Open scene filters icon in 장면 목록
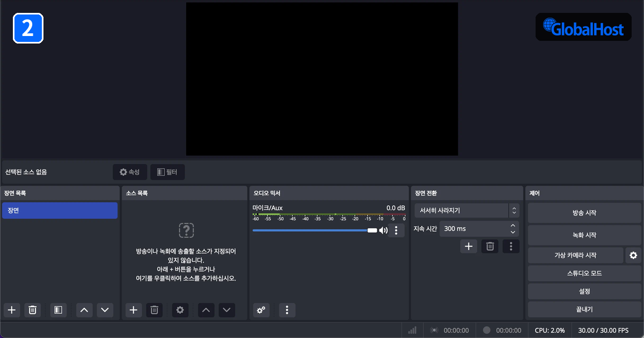644x338 pixels. coord(58,310)
